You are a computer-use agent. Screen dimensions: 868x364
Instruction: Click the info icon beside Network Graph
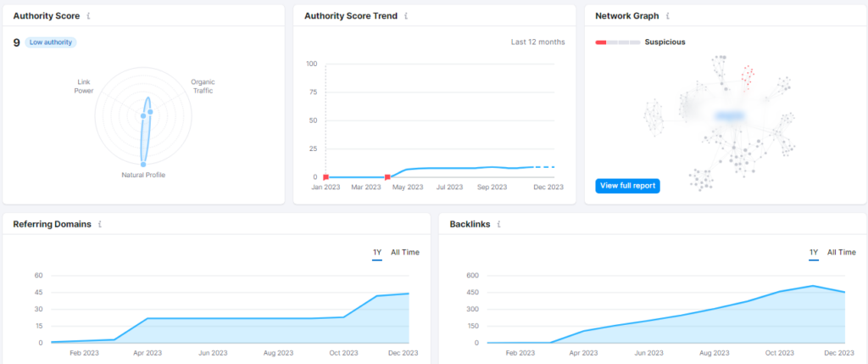(x=668, y=16)
